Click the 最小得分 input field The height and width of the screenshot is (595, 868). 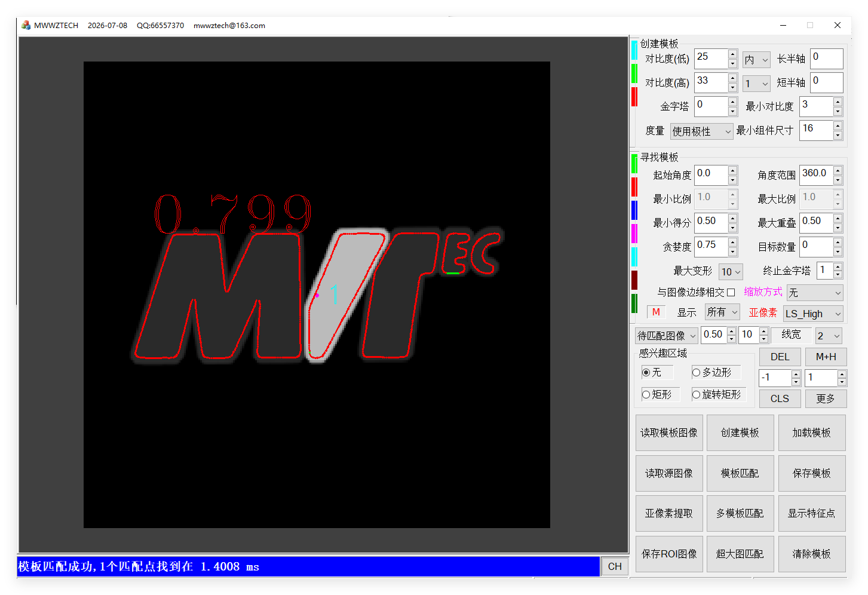tap(711, 223)
